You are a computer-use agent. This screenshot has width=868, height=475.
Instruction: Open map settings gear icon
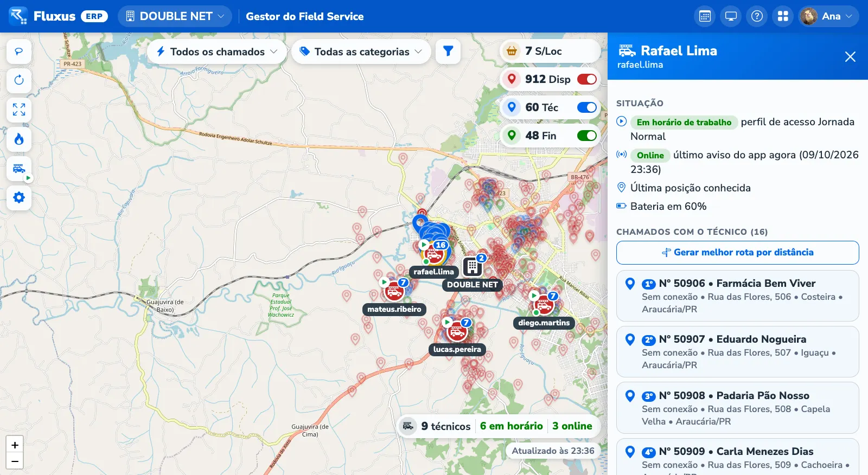[19, 197]
